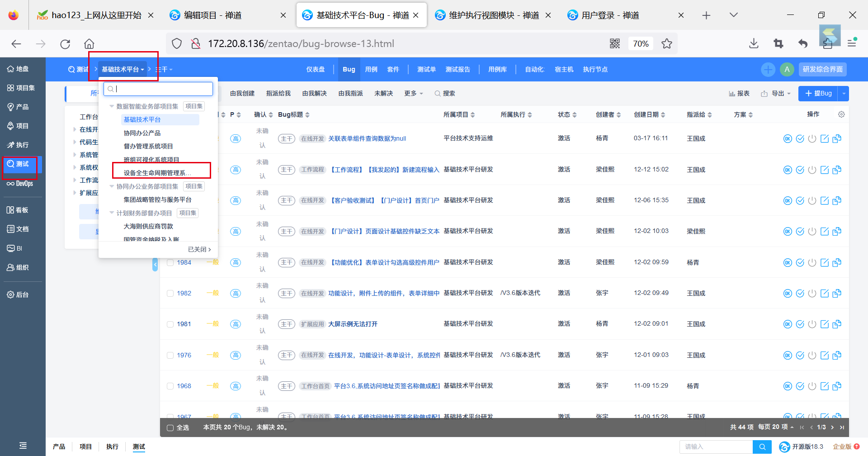The image size is (868, 456).
Task: Expand the 更多 filter dropdown
Action: (413, 93)
